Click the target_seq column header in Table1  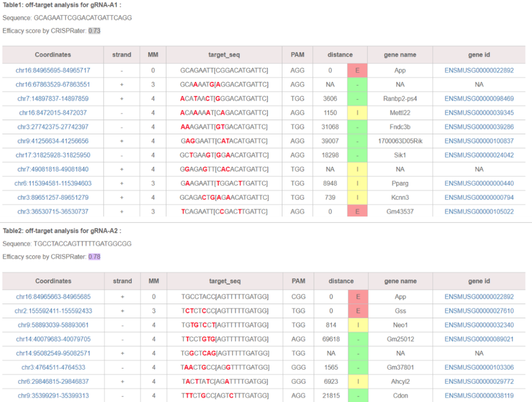coord(224,55)
